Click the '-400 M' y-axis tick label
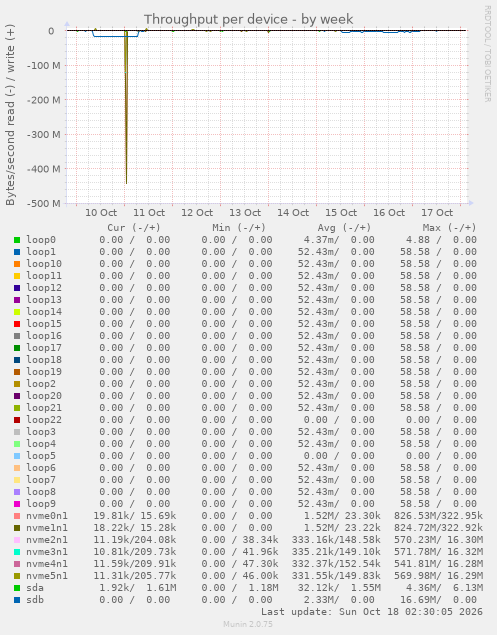This screenshot has height=635, width=497. [x=44, y=169]
